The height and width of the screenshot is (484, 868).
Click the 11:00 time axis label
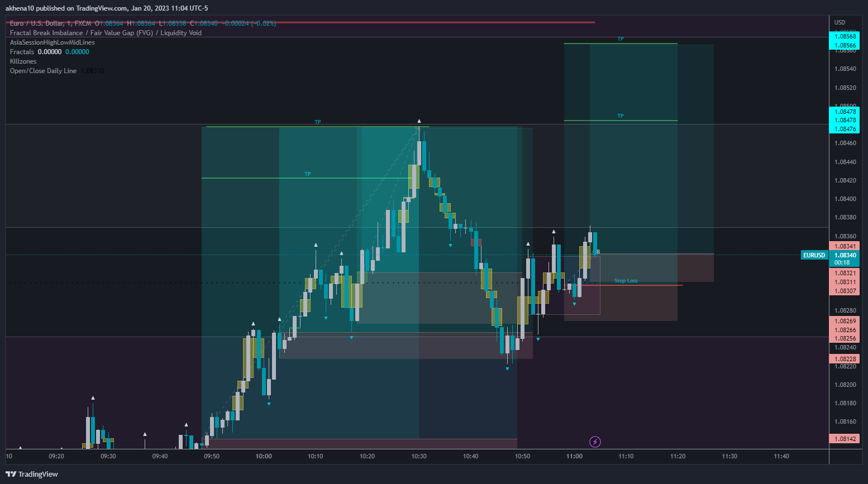pyautogui.click(x=574, y=456)
